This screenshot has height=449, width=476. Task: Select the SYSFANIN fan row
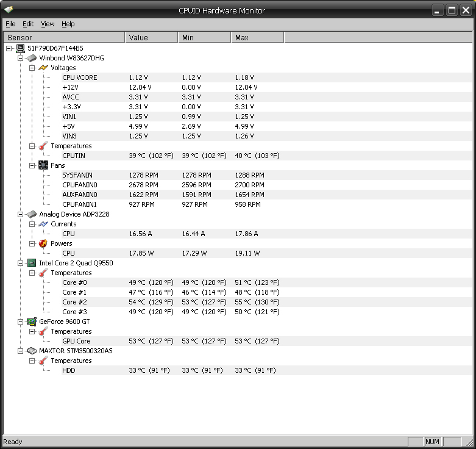pos(267,175)
